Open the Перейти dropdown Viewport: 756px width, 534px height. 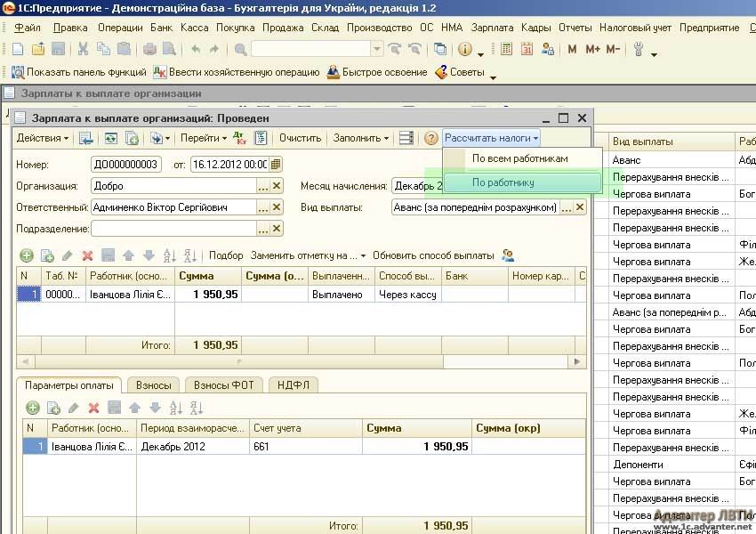coord(204,138)
